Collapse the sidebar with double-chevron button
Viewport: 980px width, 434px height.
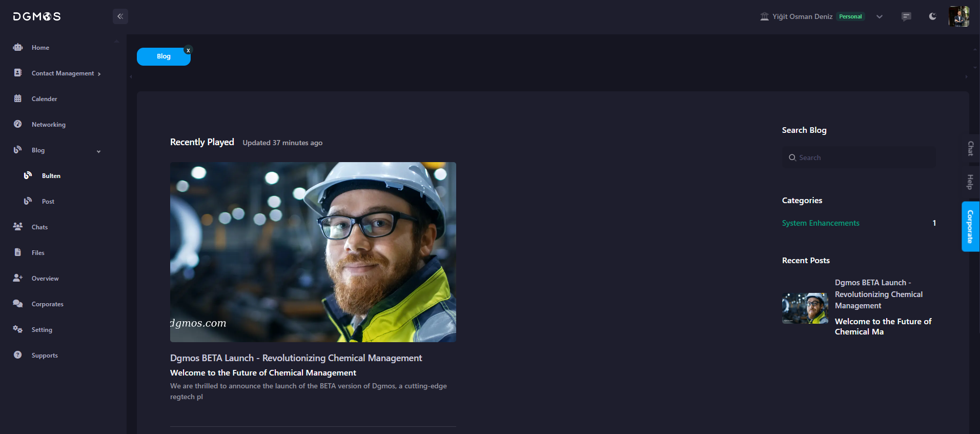point(120,16)
